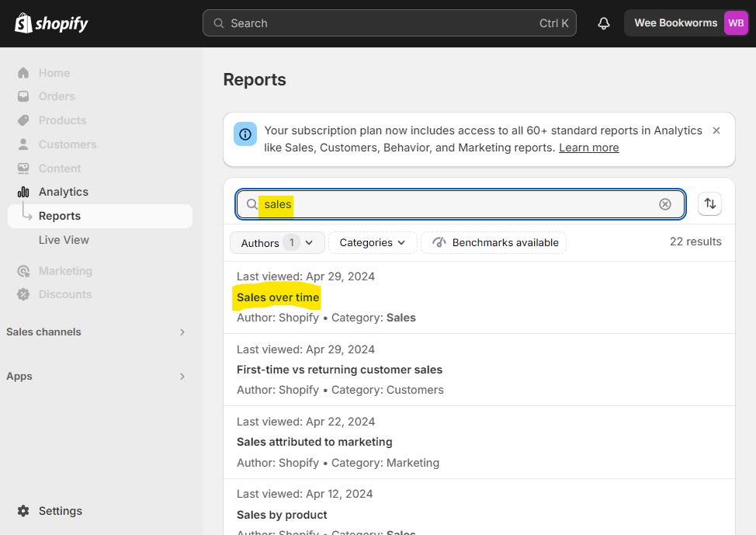756x535 pixels.
Task: Click the magnifier in top search bar
Action: tap(218, 23)
